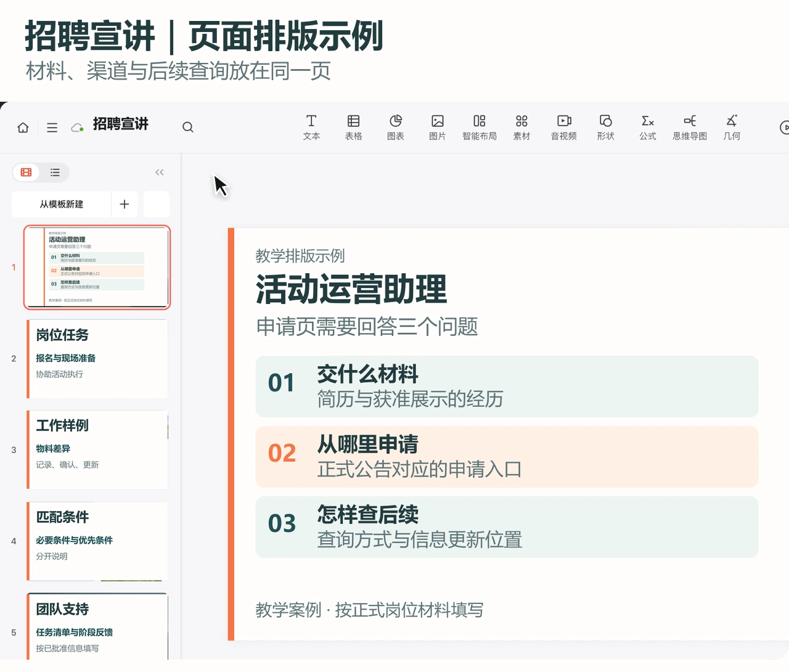Screen dimensions: 789x672
Task: Select slide 2 thumbnail 岗位任务
Action: pos(97,359)
